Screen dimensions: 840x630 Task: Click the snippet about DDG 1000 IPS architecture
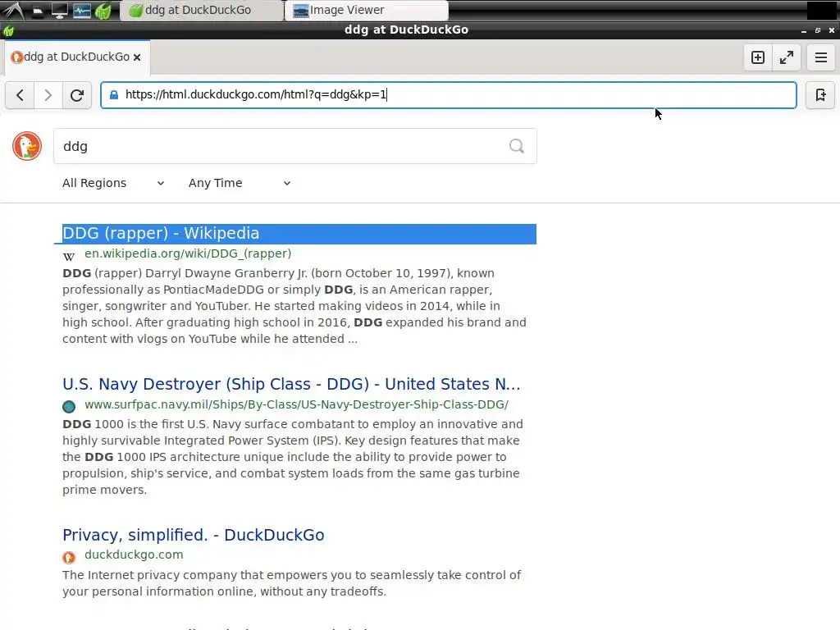(x=293, y=457)
